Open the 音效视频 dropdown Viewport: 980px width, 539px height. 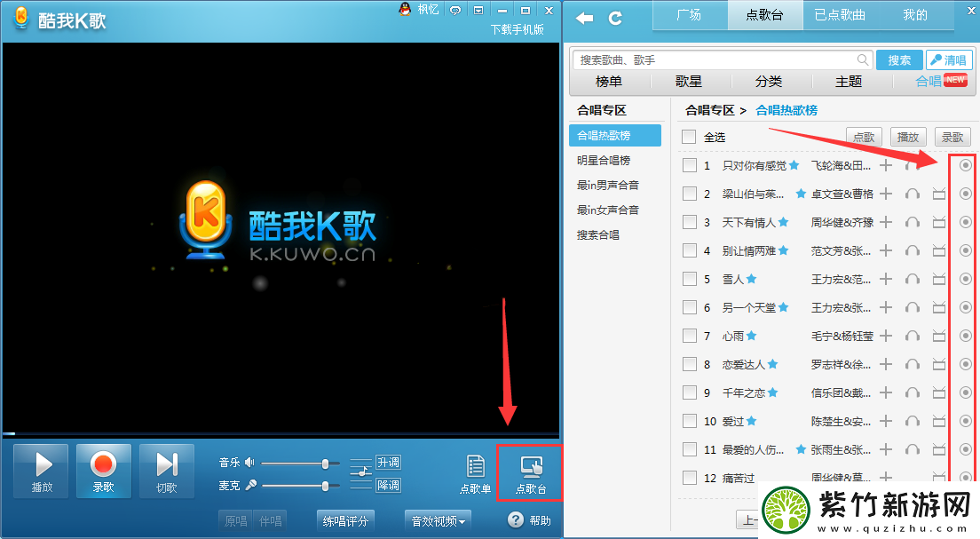tap(439, 520)
